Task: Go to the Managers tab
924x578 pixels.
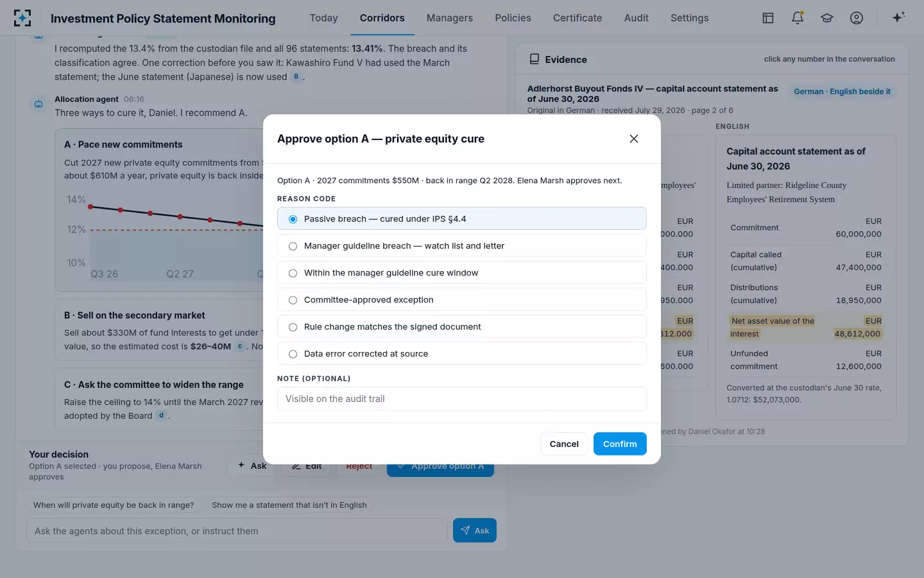Action: [449, 18]
